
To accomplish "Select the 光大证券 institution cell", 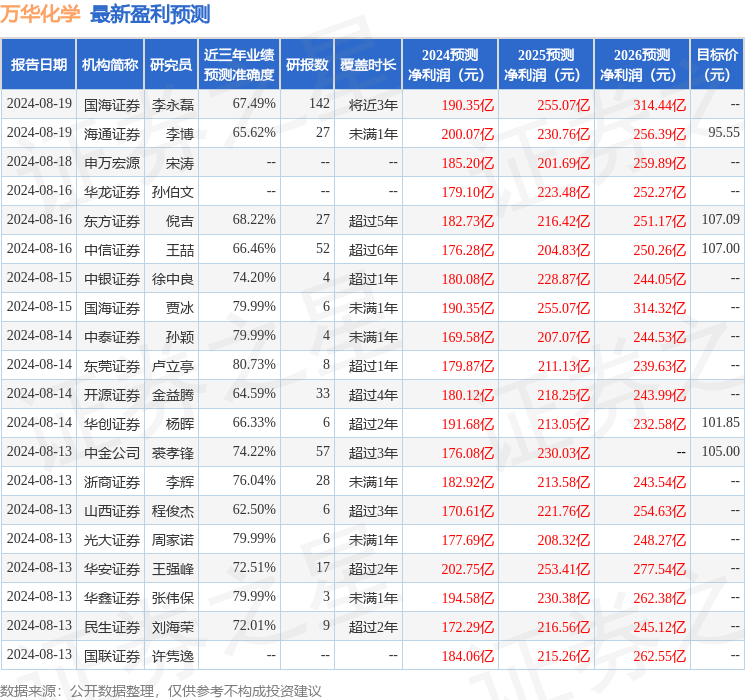I will (112, 540).
